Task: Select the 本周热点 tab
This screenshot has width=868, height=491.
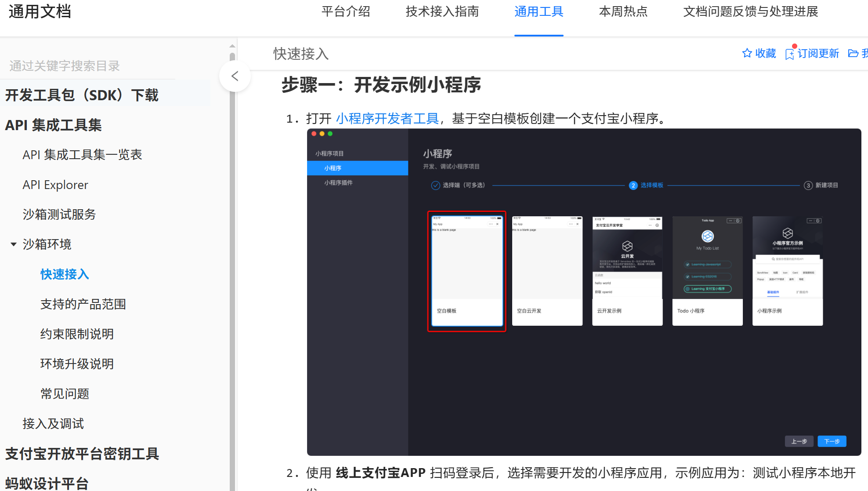Action: pos(623,11)
